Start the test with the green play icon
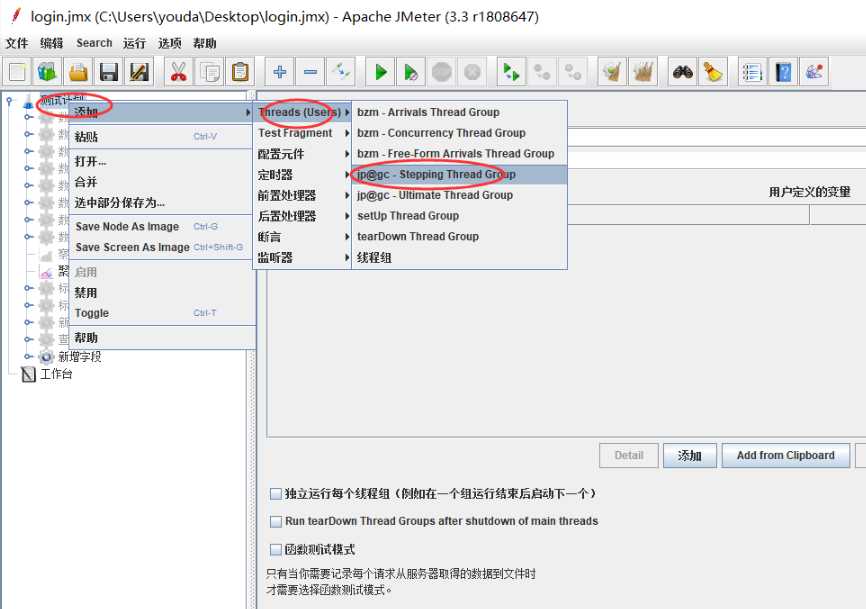The image size is (866, 609). pos(381,72)
